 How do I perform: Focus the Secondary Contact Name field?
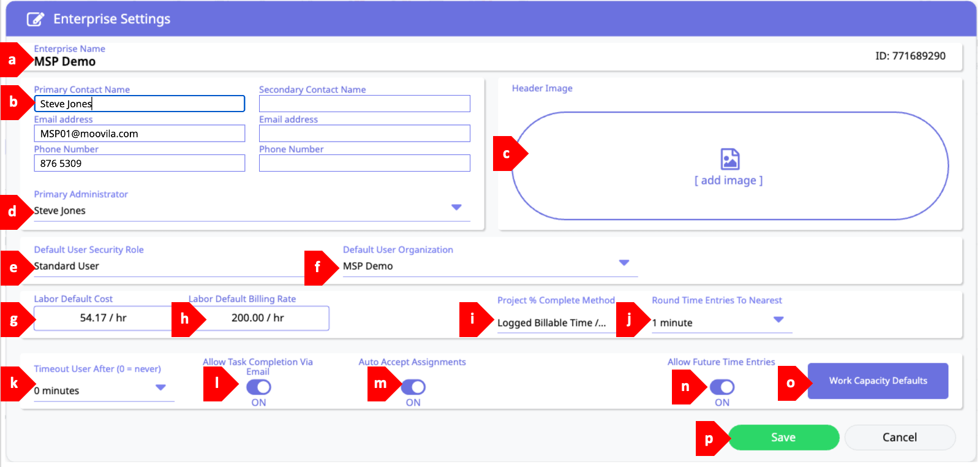click(364, 104)
